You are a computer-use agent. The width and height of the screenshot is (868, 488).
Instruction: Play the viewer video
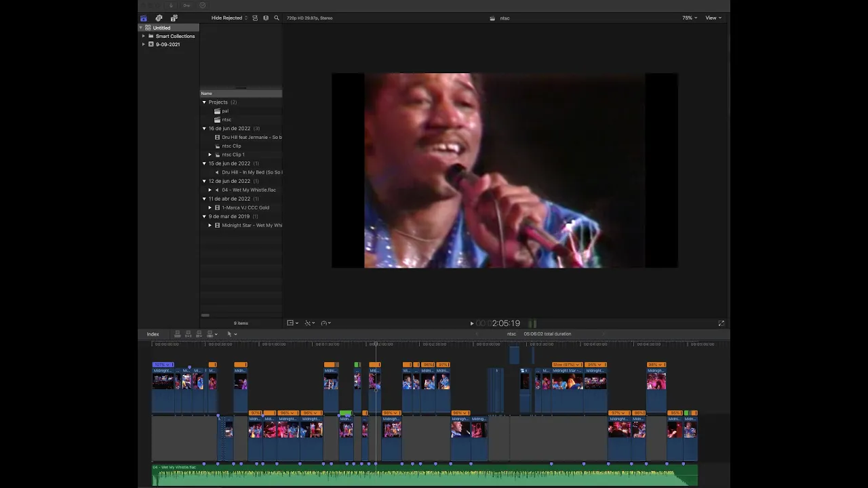pos(472,323)
